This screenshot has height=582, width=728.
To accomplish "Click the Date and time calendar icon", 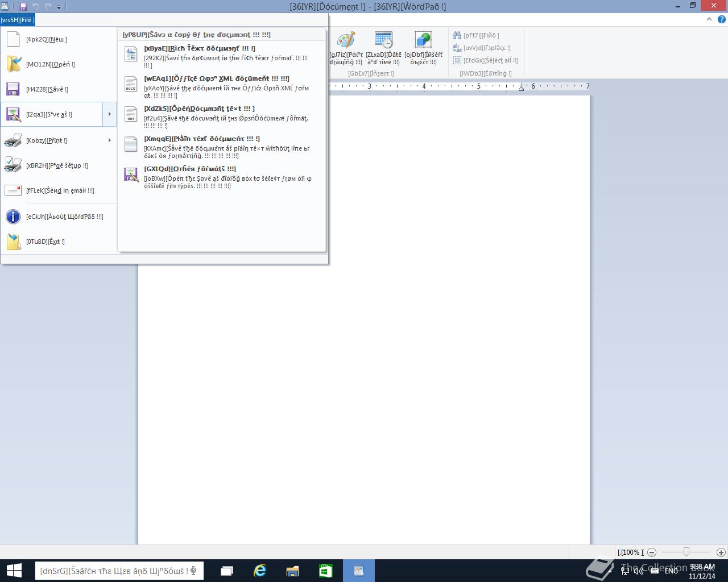I will tap(383, 40).
